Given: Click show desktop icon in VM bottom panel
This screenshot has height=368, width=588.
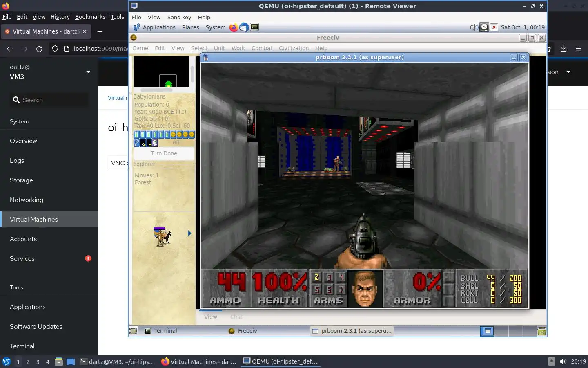Looking at the screenshot, I should point(134,331).
